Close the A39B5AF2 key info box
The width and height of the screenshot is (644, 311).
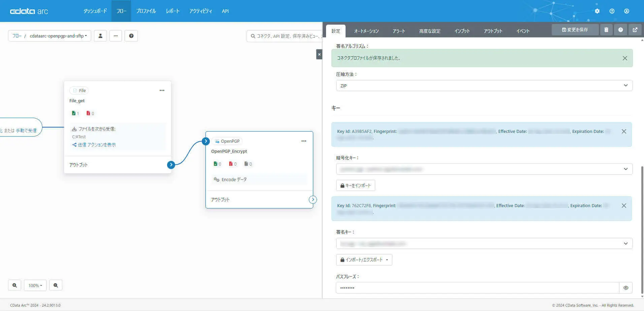(x=624, y=132)
